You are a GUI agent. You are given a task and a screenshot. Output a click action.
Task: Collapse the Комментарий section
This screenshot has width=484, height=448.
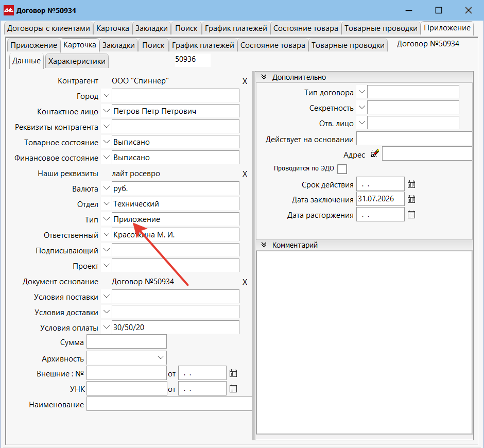coord(264,245)
